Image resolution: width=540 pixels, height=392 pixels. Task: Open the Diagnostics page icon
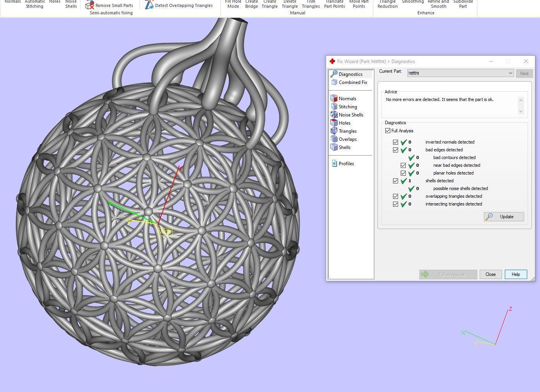click(334, 74)
